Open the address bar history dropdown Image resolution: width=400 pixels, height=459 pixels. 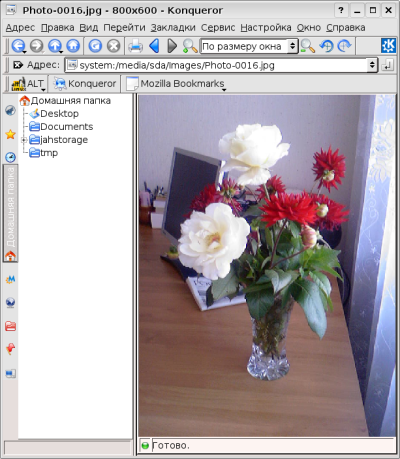(x=372, y=65)
